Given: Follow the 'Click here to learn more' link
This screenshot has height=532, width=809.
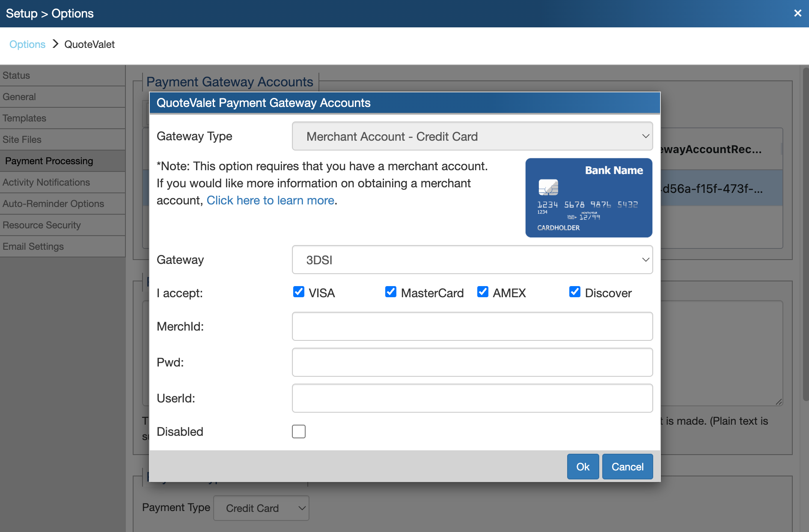Looking at the screenshot, I should coord(271,200).
